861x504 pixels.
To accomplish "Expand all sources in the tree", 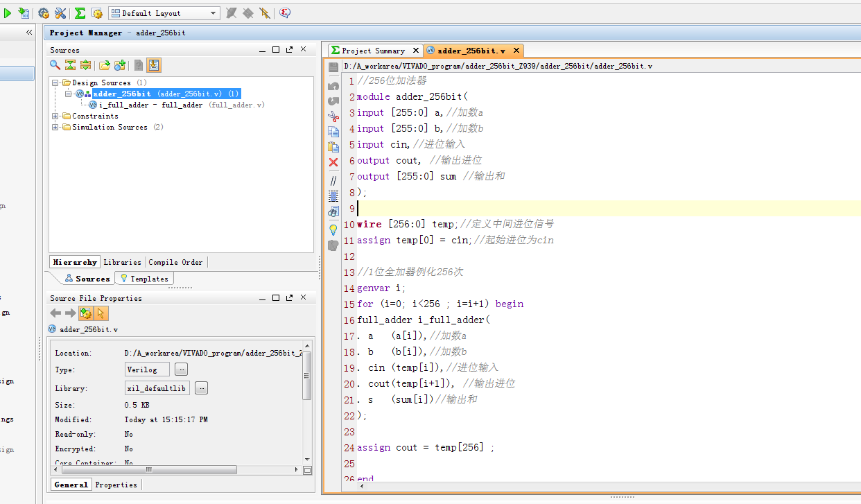I will coord(85,65).
